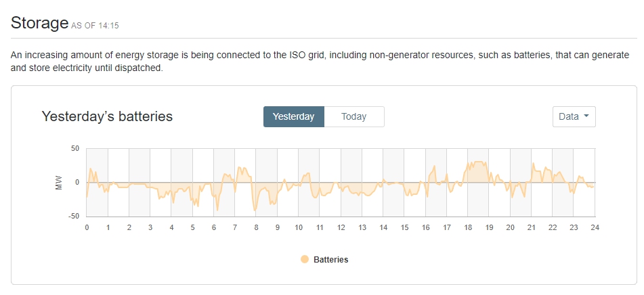
Task: Select the Yesterday view button
Action: click(294, 116)
